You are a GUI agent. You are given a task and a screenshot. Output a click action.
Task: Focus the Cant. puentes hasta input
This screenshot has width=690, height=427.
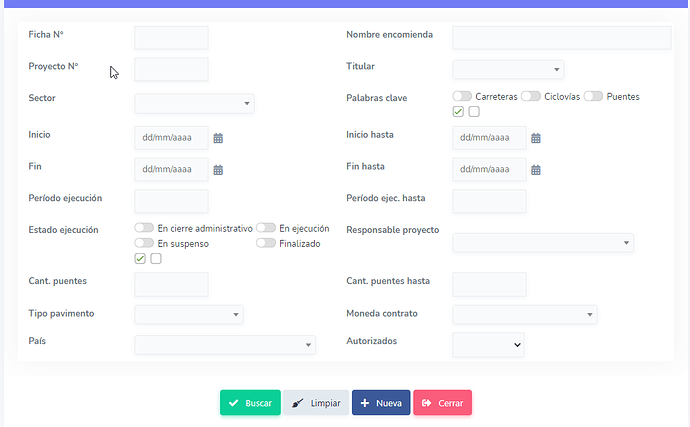pyautogui.click(x=489, y=284)
